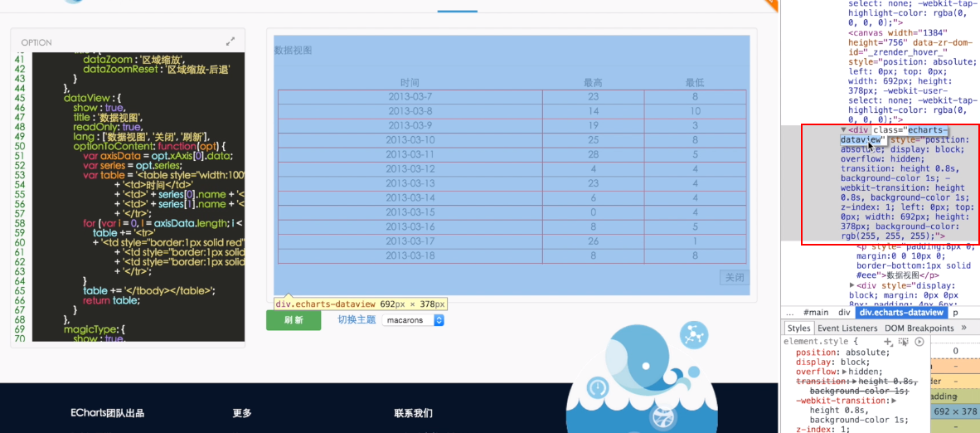Click the 最高 value 0 for 2013-03-15
Image resolution: width=980 pixels, height=433 pixels.
[x=593, y=212]
